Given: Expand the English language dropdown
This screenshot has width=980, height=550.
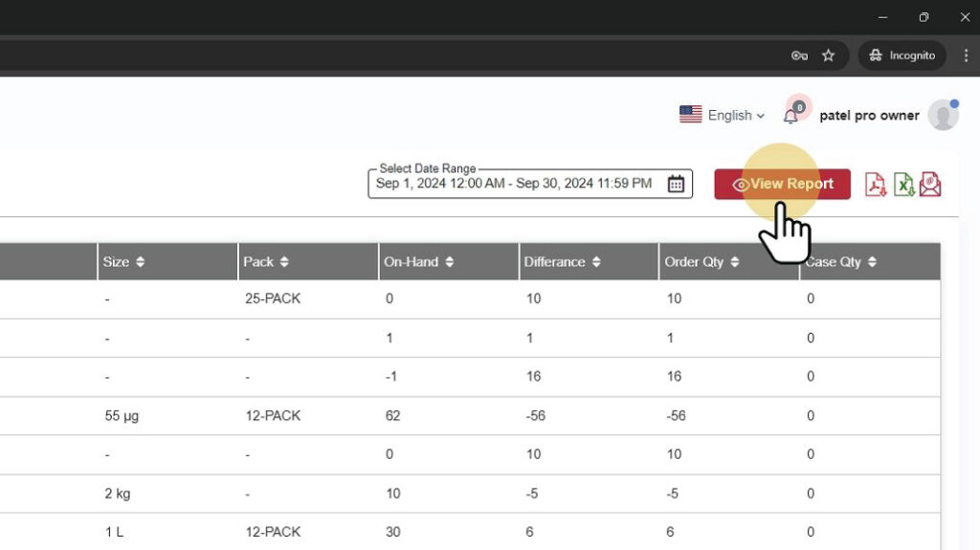Looking at the screenshot, I should pos(723,115).
